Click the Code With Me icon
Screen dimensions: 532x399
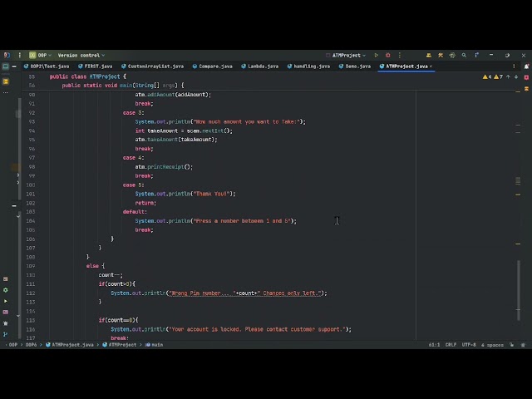tap(429, 55)
